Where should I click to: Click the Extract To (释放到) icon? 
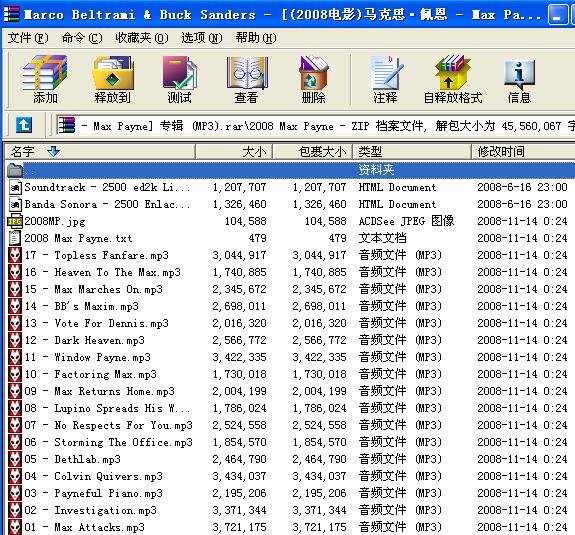112,79
